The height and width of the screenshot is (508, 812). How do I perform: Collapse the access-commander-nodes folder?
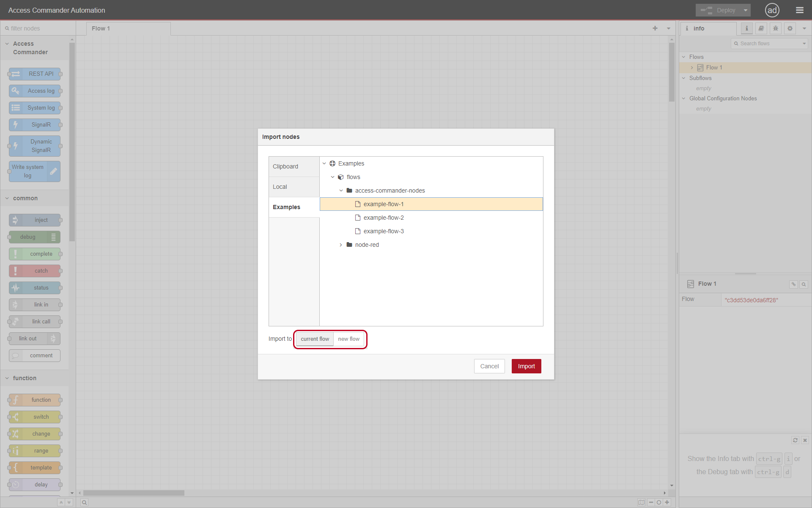tap(341, 190)
